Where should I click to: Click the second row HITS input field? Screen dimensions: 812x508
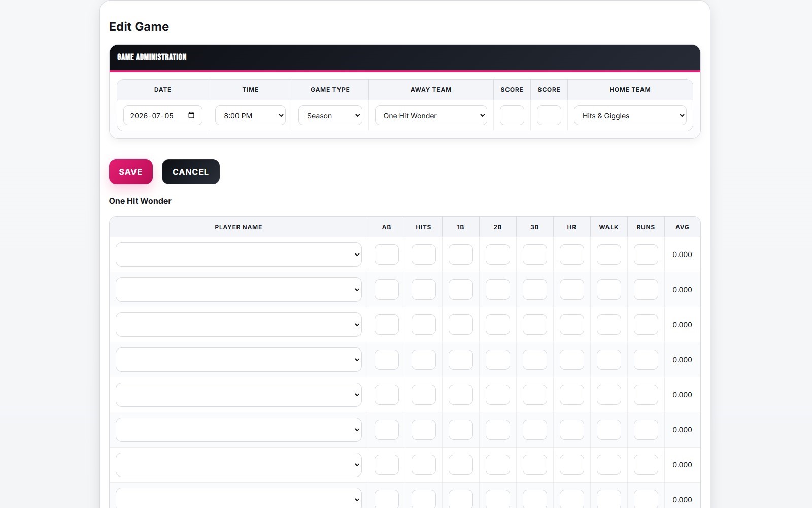(x=424, y=290)
